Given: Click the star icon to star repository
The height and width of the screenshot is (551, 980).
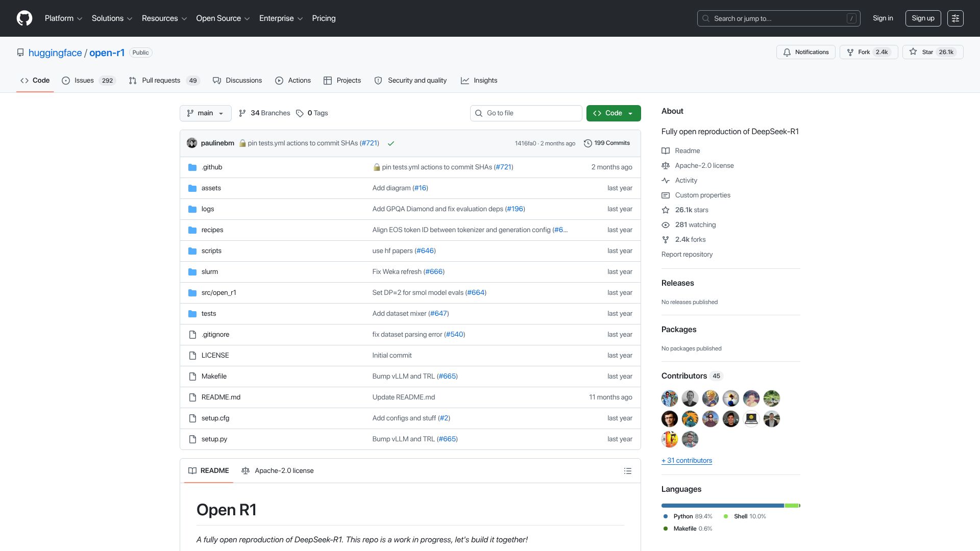Looking at the screenshot, I should [x=913, y=52].
